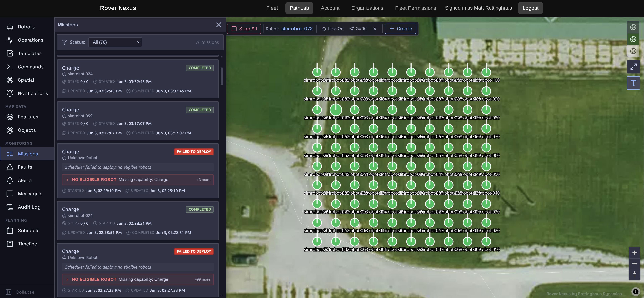644x298 pixels.
Task: Open the Alerts page
Action: tap(27, 180)
